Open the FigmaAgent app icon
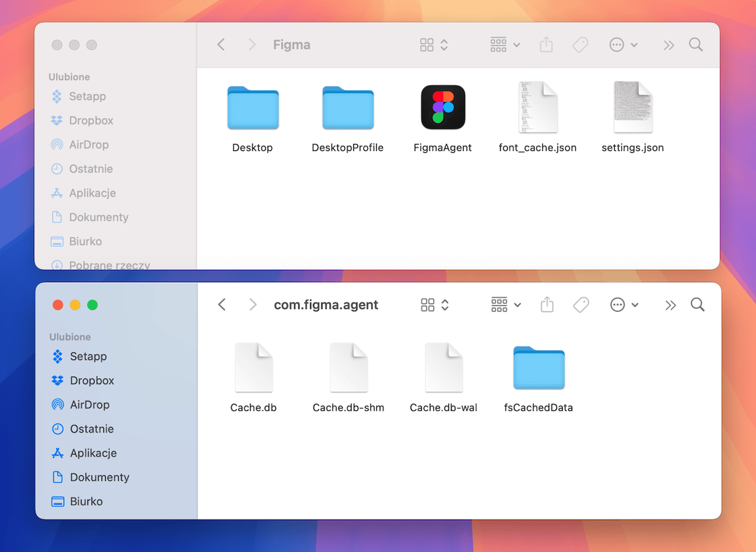The width and height of the screenshot is (756, 552). point(443,108)
